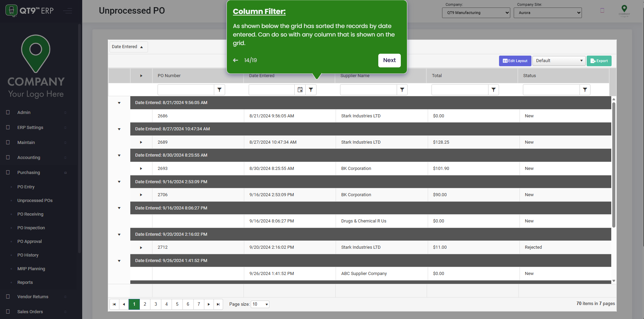Click the Vendor Returns sidebar icon
Screen dimensions: 644x319
[x=8, y=296]
